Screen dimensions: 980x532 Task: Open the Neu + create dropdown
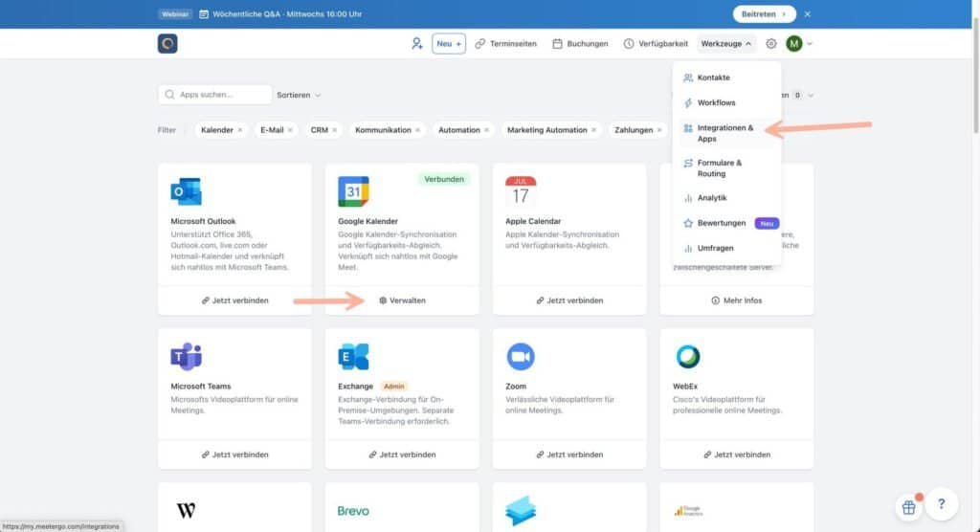coord(449,44)
